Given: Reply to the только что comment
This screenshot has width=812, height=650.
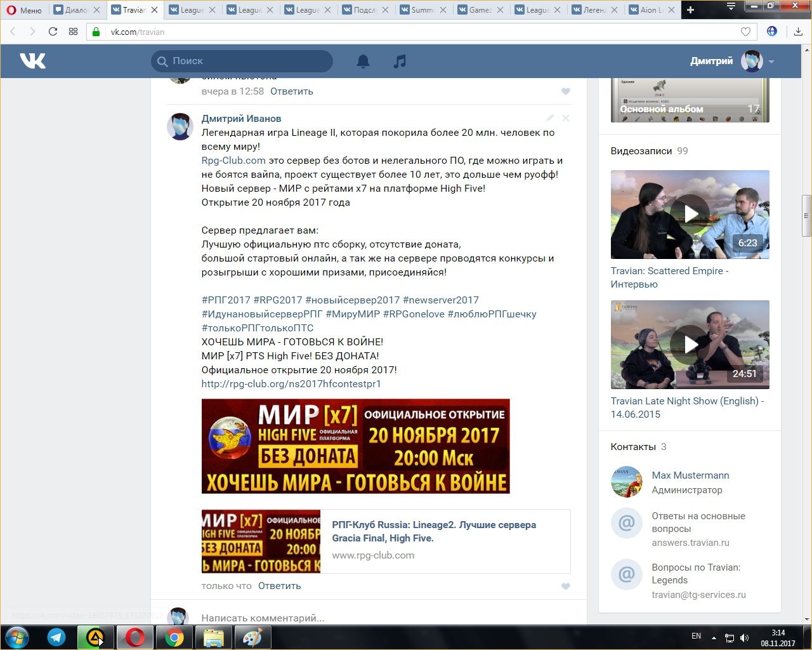Looking at the screenshot, I should (280, 586).
